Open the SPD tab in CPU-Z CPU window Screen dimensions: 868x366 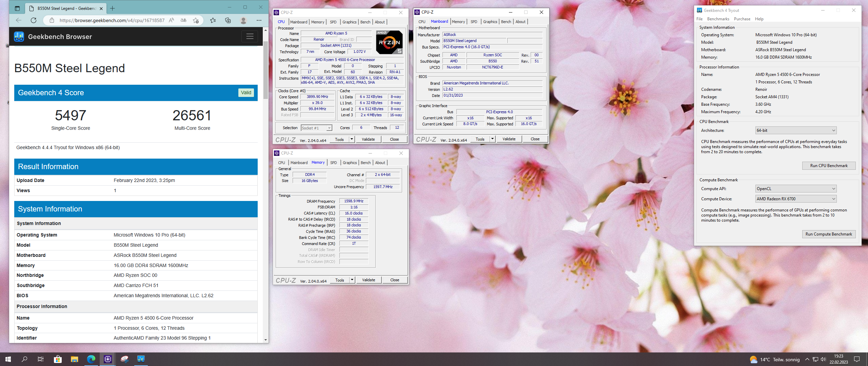333,22
